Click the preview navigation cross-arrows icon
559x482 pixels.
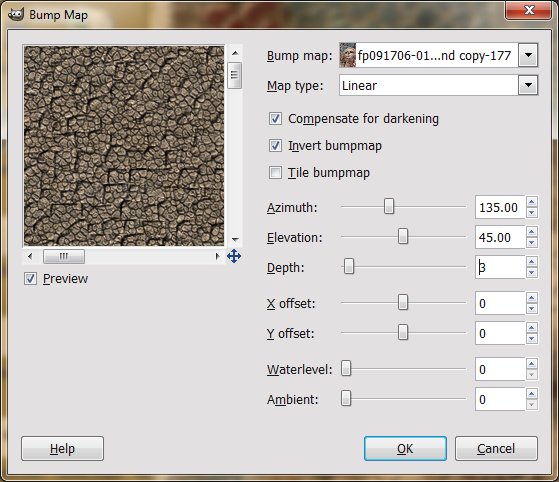pos(234,256)
